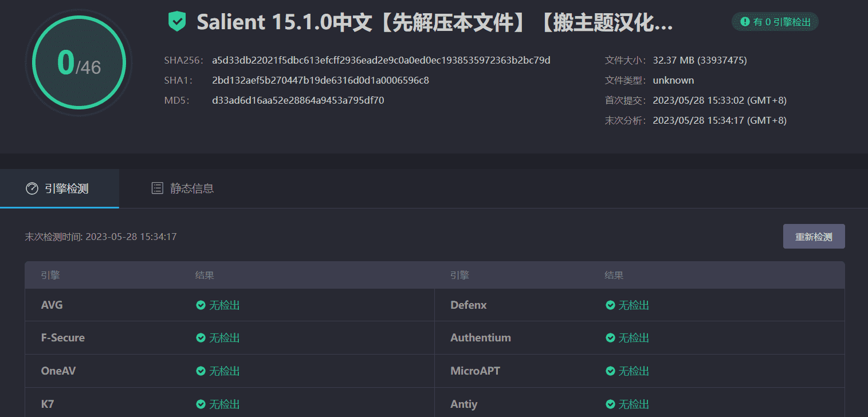The image size is (868, 417).
Task: Click the AVG engine name
Action: (52, 305)
